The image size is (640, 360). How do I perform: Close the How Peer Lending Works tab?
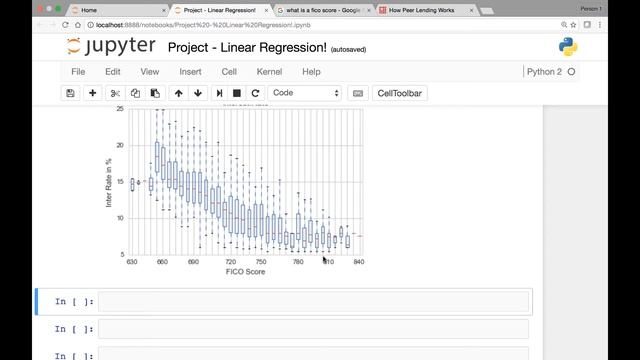(x=471, y=10)
